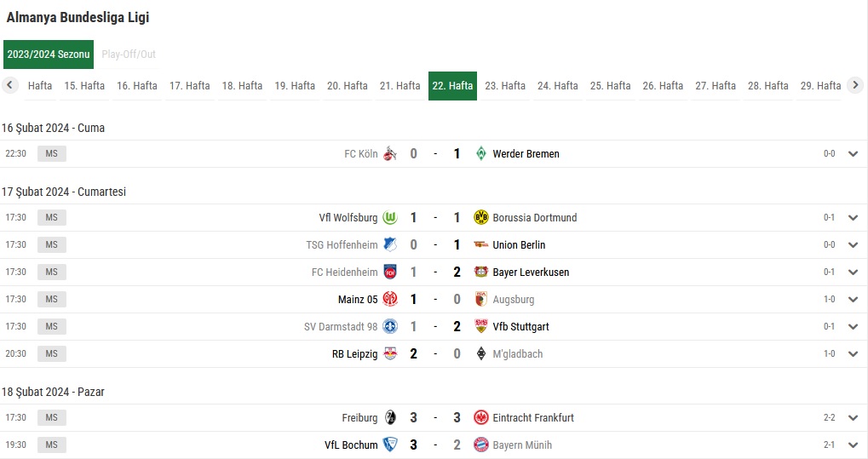Click the Bayer Leverkusen crest
868x459 pixels.
tap(481, 272)
